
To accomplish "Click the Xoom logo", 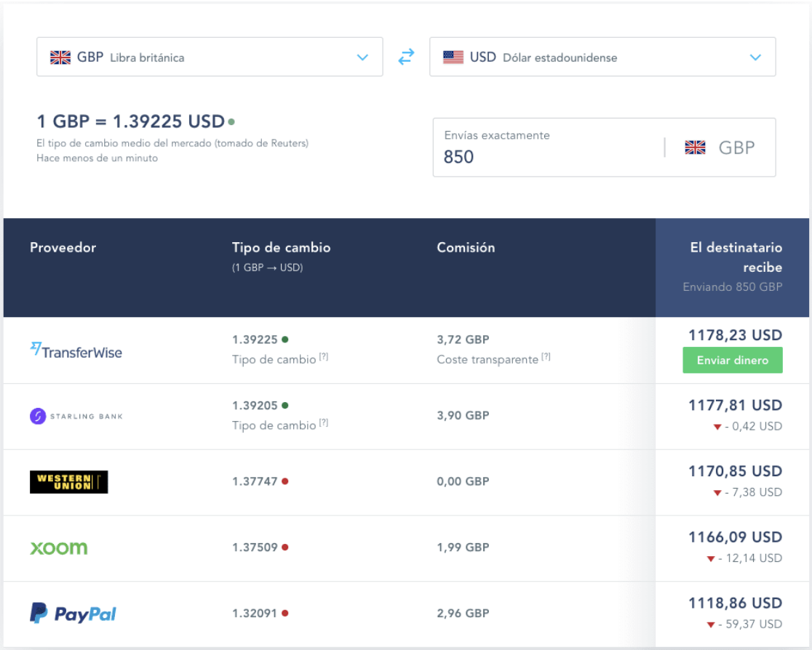I will click(58, 547).
